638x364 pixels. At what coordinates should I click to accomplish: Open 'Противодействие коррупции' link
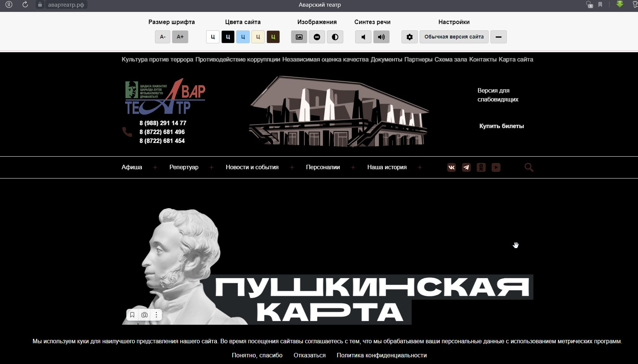point(238,59)
